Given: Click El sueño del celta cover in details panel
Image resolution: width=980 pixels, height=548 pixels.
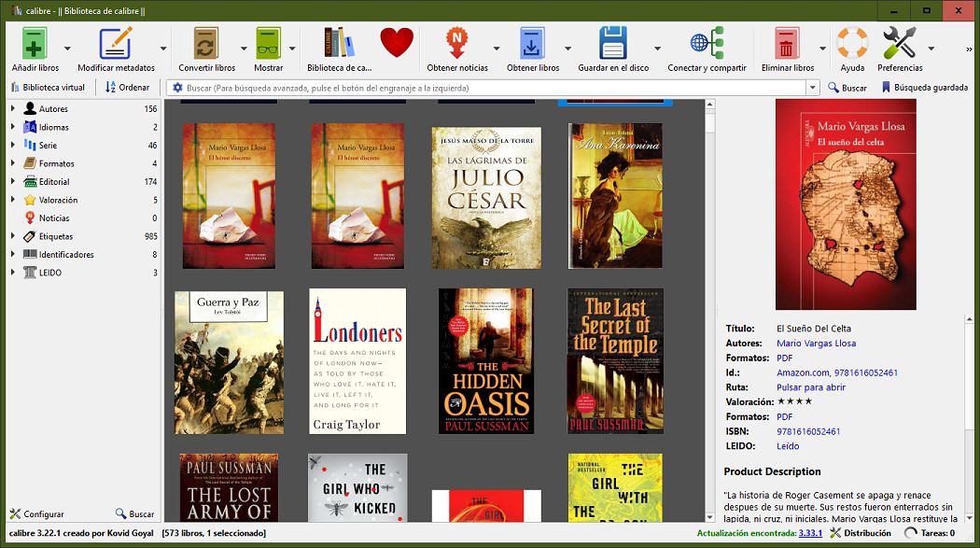Looking at the screenshot, I should (846, 204).
